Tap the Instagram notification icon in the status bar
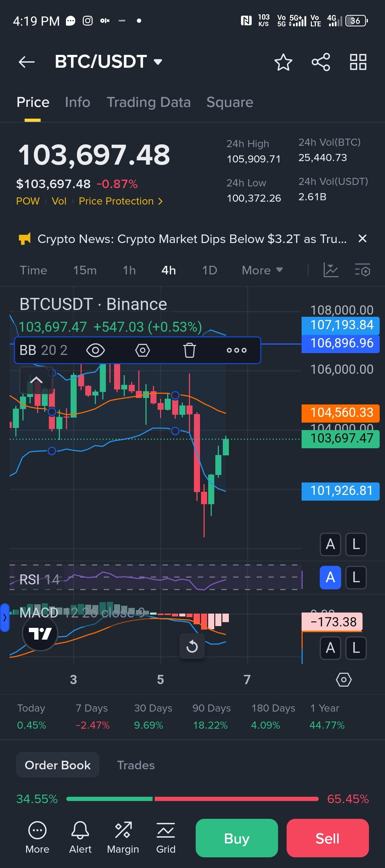The height and width of the screenshot is (868, 385). click(88, 21)
